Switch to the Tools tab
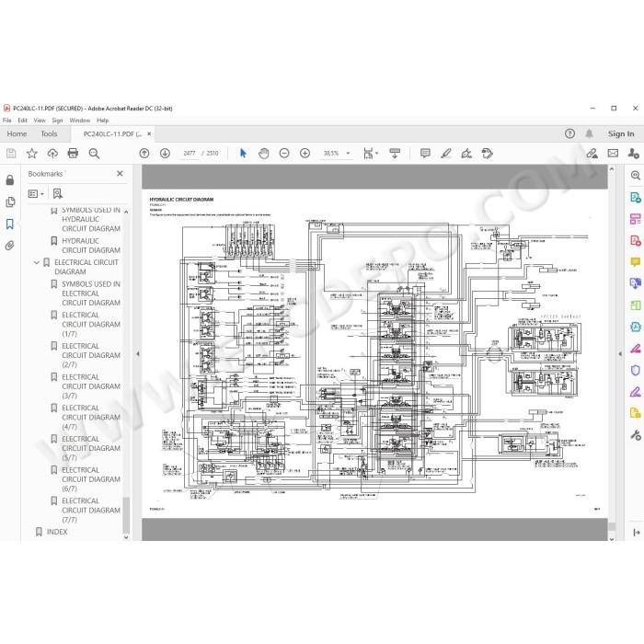Screen dimensions: 644x644 (x=50, y=134)
